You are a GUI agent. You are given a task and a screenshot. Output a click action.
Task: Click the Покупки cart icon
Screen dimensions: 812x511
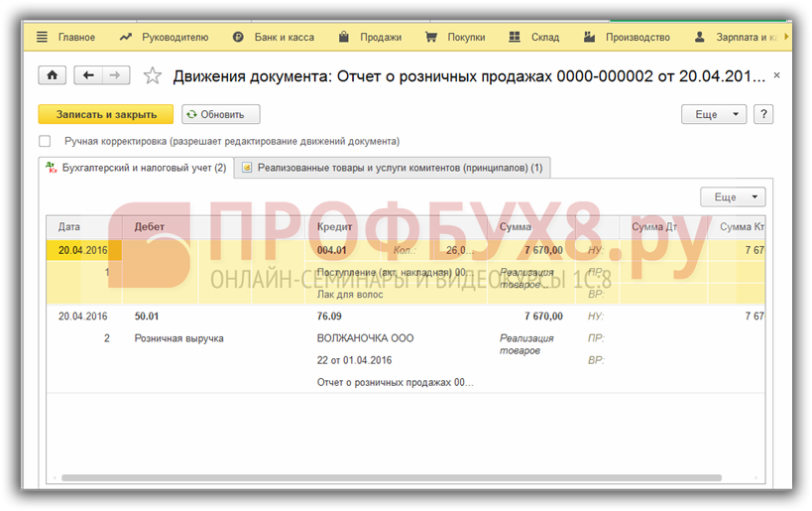(431, 37)
